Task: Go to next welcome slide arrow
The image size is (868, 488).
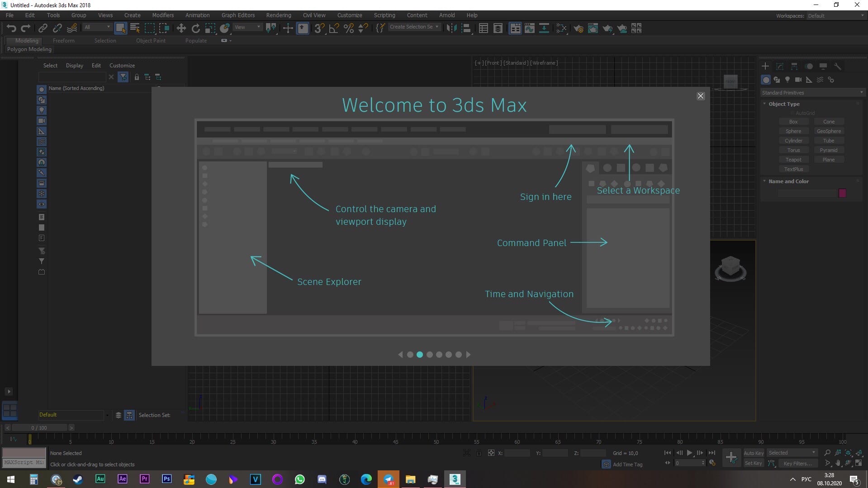Action: tap(468, 355)
